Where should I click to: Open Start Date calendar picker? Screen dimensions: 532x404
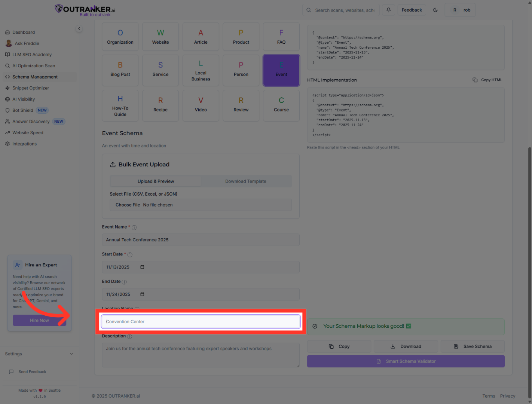[142, 267]
